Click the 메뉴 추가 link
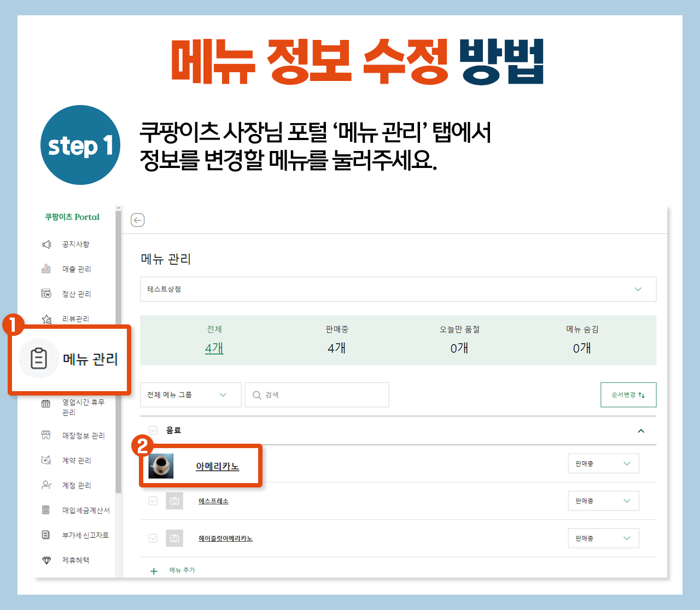Screen dimensions: 700x610 point(182,570)
